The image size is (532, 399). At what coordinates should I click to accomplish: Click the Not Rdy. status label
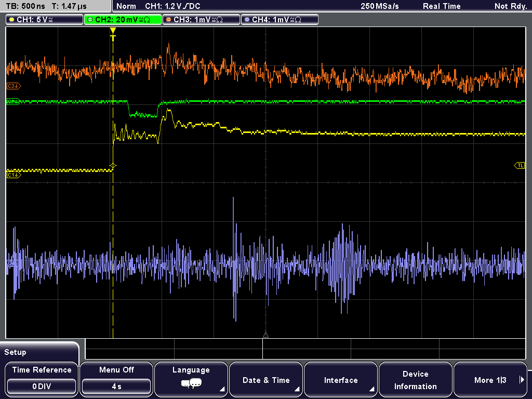(x=511, y=6)
